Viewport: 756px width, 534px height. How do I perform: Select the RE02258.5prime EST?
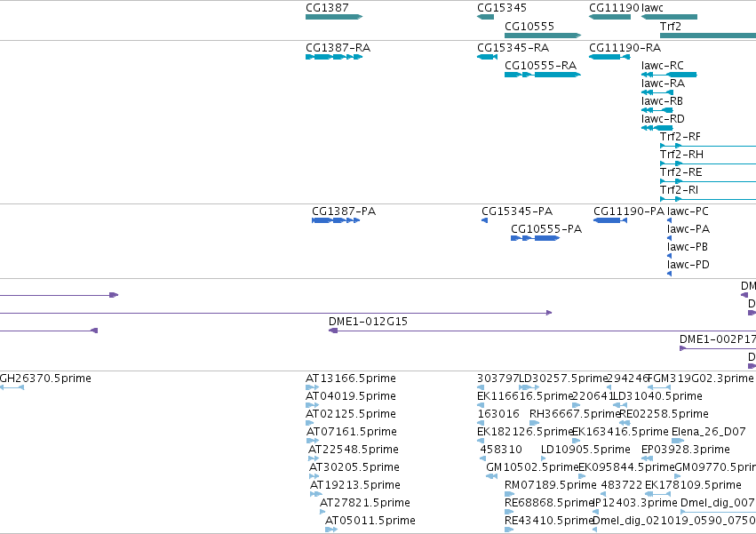[625, 423]
